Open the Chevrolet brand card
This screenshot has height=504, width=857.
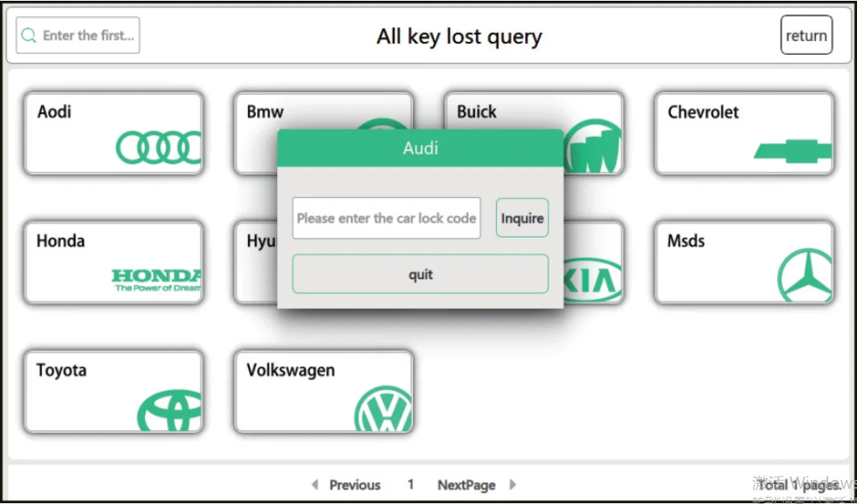744,134
